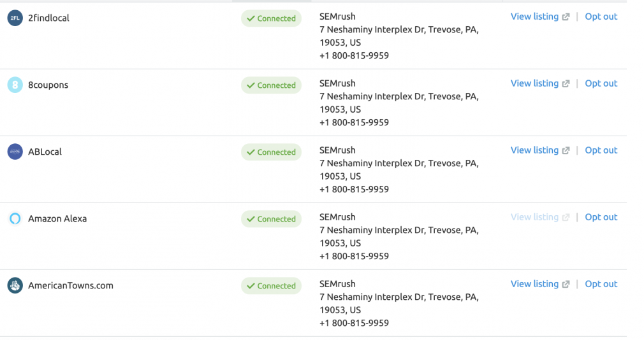Click external link icon in AmericanTowns.com row
The image size is (644, 340).
coord(566,284)
